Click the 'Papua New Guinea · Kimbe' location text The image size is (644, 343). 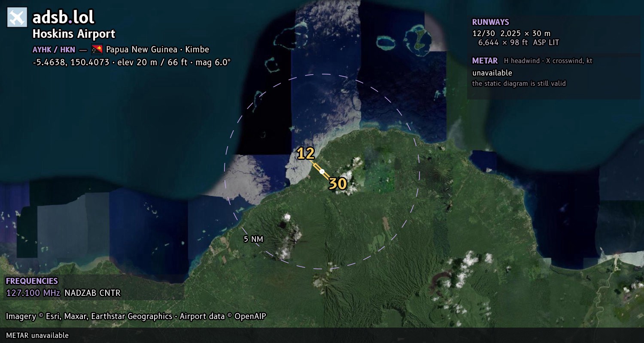158,49
